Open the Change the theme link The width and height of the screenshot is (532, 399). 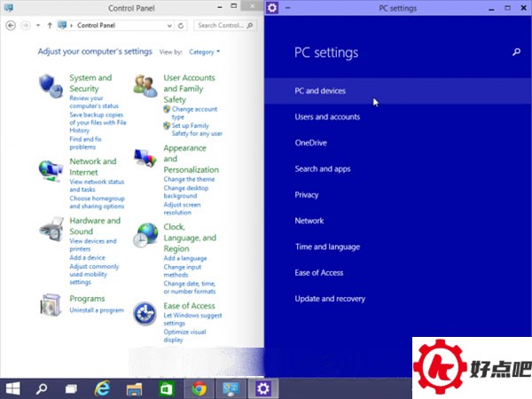[x=190, y=180]
